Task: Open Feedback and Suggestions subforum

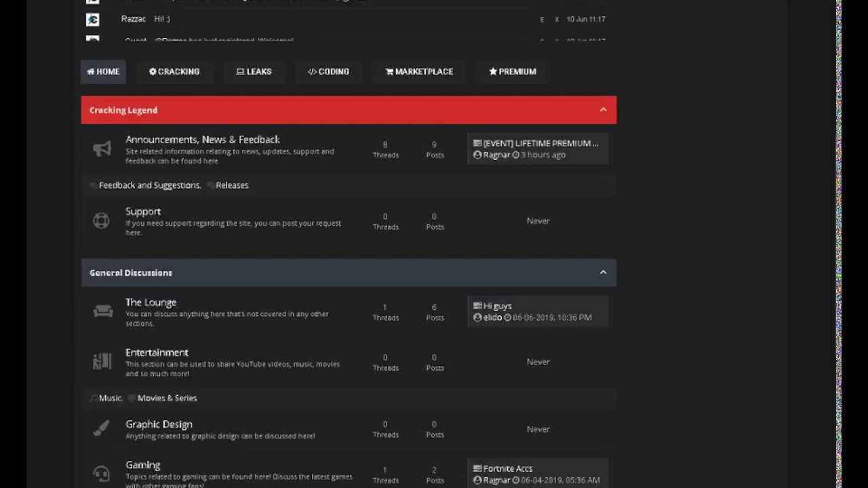Action: pyautogui.click(x=150, y=185)
